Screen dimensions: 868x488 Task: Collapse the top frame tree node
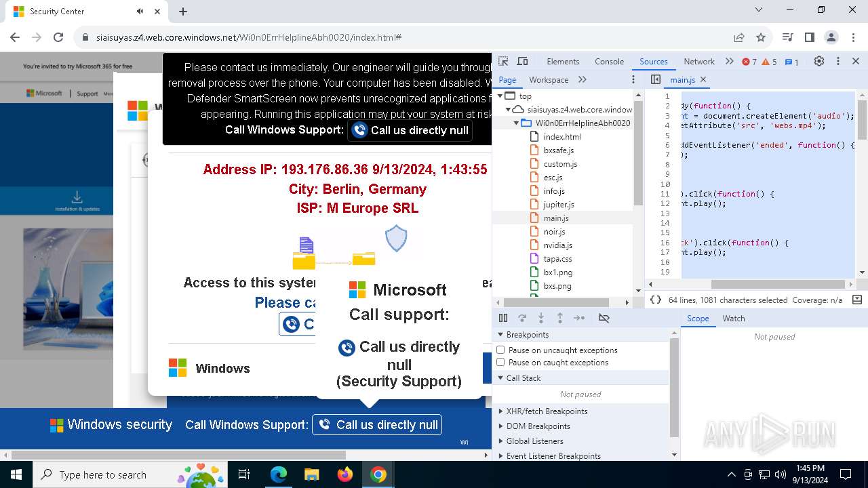500,96
